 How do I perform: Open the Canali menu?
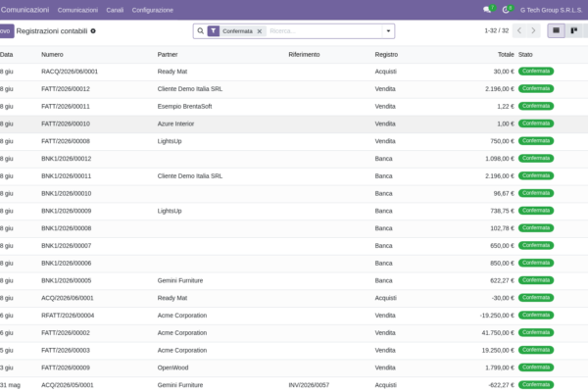click(x=115, y=10)
